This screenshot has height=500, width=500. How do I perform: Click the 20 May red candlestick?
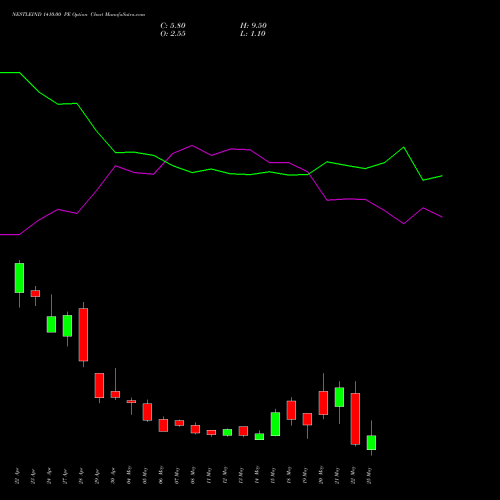tap(323, 403)
